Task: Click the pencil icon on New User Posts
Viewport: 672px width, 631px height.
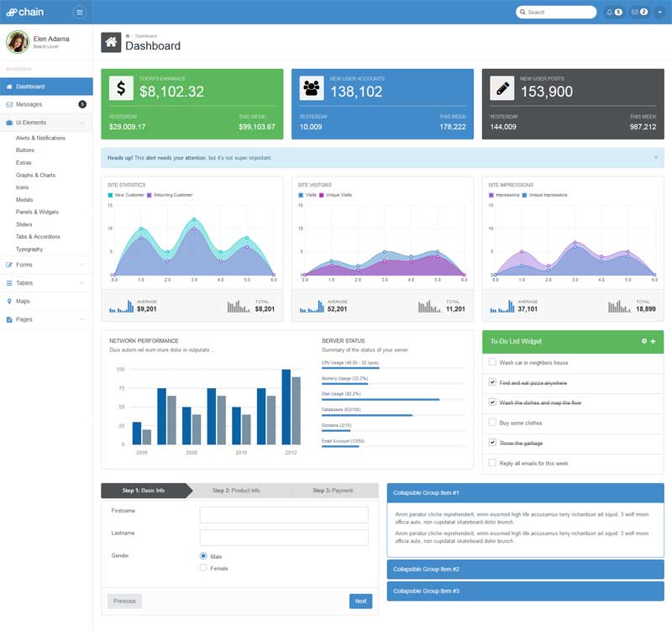Action: click(502, 88)
